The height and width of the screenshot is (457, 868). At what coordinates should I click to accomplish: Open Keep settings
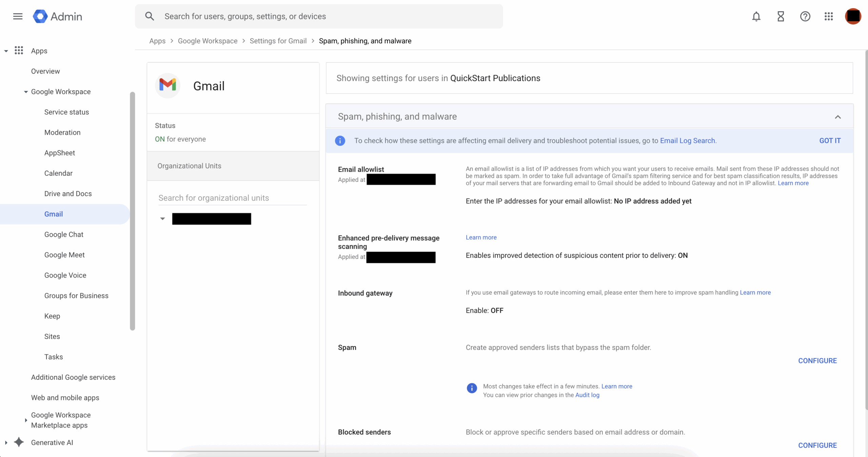pyautogui.click(x=52, y=316)
